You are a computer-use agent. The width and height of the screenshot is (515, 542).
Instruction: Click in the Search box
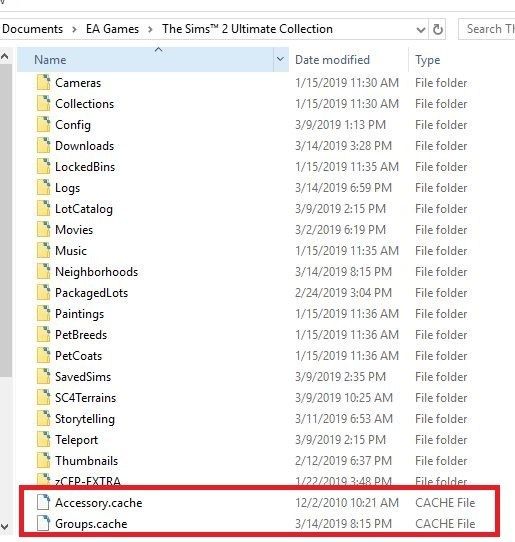[487, 29]
